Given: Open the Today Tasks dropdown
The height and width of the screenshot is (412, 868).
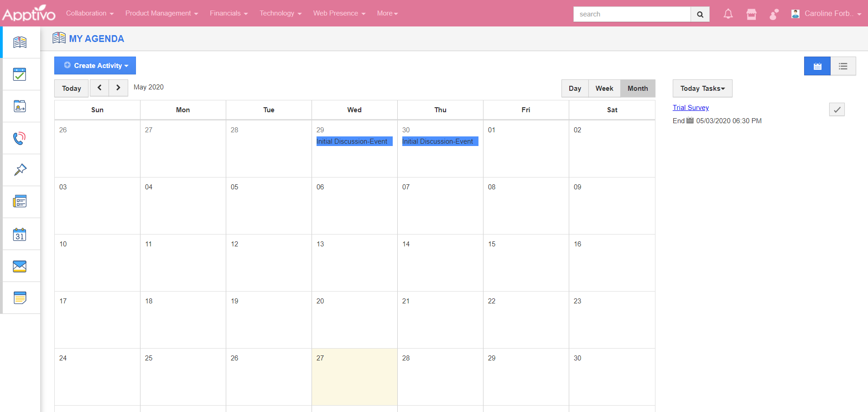Looking at the screenshot, I should [702, 89].
